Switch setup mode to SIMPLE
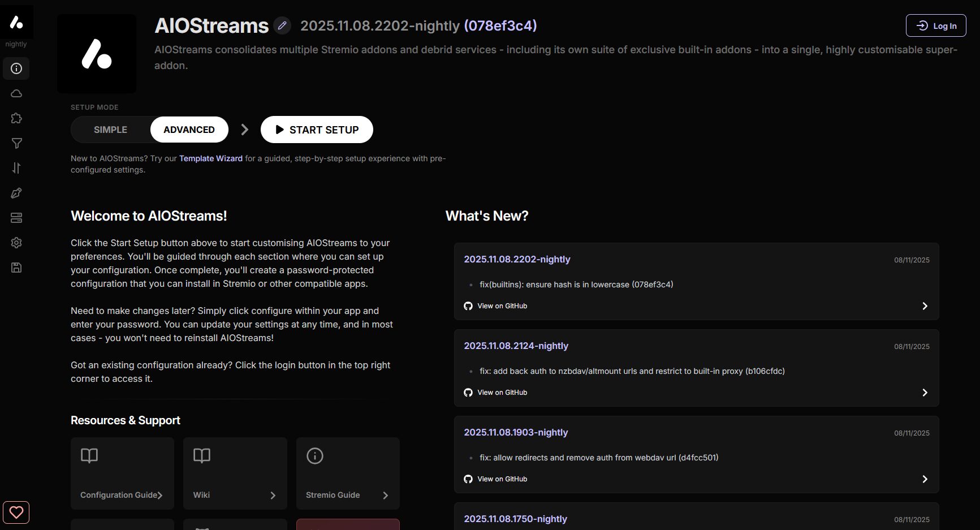Viewport: 980px width, 530px height. (x=110, y=130)
